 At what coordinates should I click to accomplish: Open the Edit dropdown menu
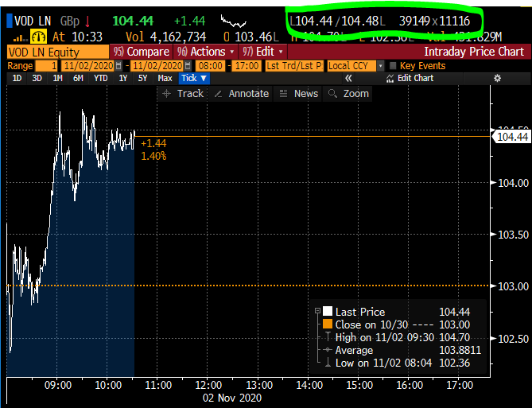coord(263,52)
